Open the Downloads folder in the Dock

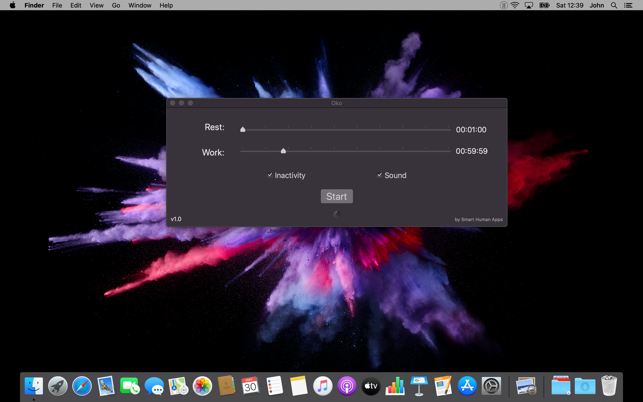click(585, 386)
